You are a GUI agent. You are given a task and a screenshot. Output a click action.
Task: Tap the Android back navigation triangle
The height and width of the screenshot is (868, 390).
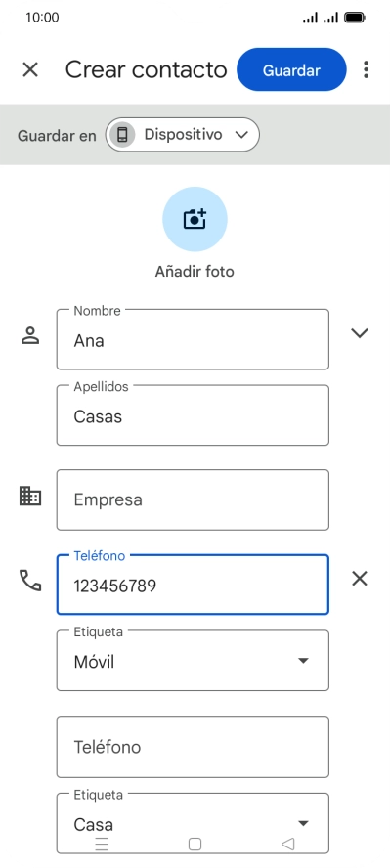287,844
